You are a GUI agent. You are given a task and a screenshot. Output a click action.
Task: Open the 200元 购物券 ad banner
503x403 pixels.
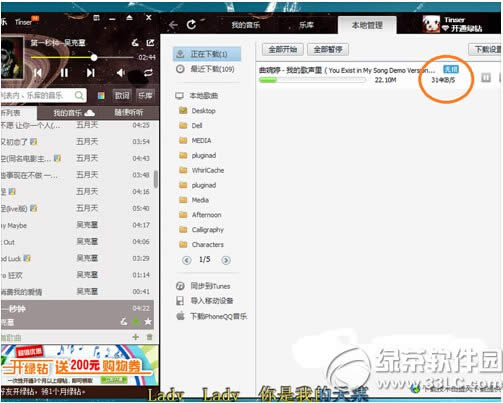80,365
